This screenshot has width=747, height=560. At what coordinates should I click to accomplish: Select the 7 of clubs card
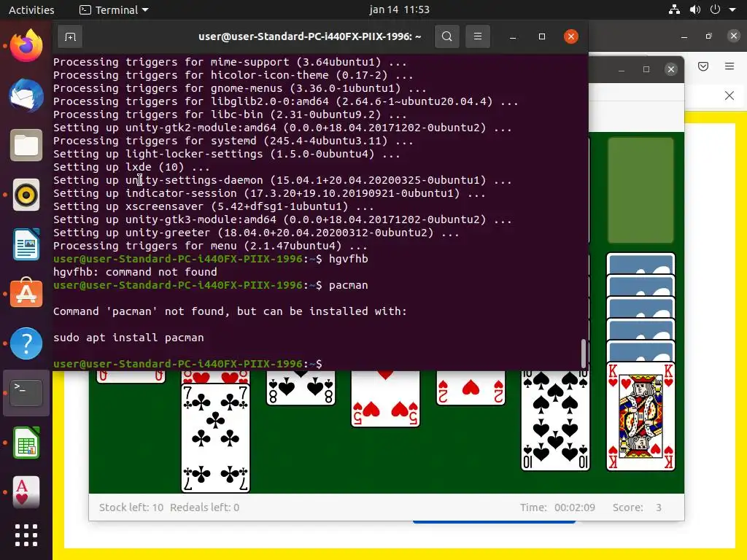point(215,438)
